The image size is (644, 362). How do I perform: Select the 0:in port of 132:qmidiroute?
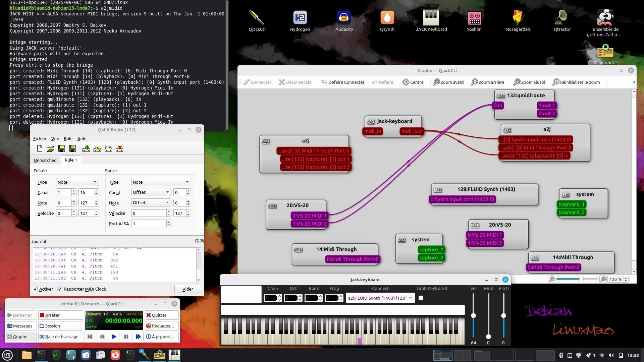498,106
